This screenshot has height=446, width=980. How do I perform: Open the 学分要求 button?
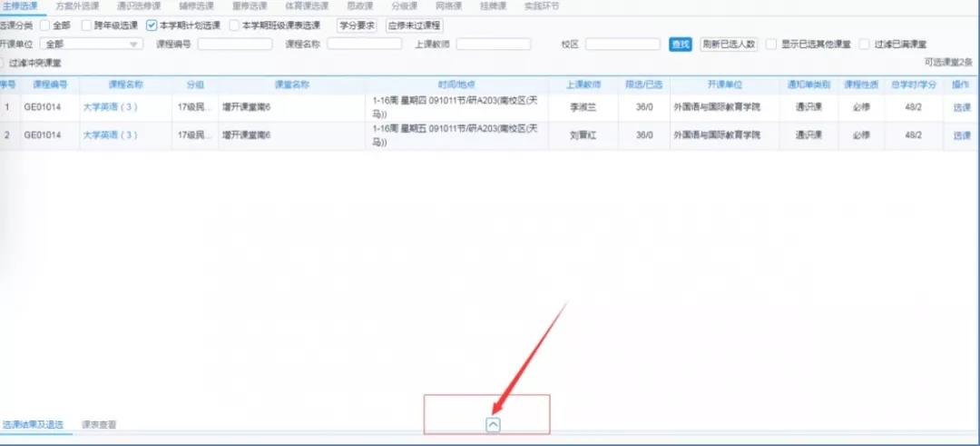(x=358, y=25)
